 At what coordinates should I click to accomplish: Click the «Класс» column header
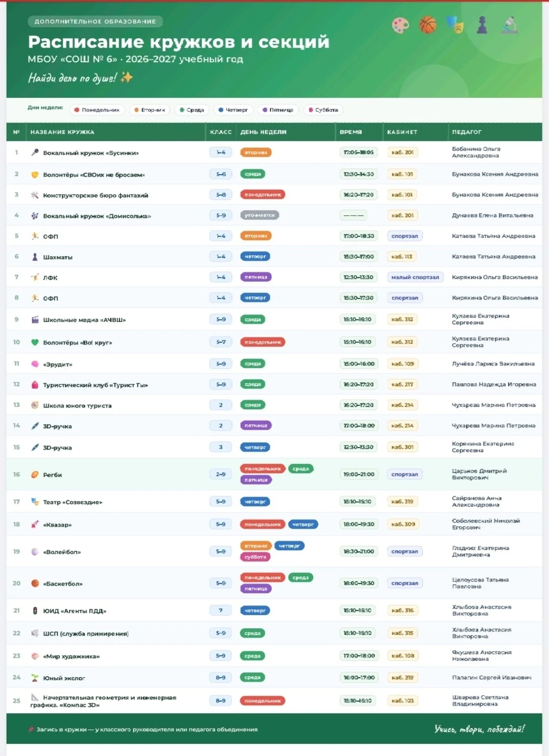[221, 132]
